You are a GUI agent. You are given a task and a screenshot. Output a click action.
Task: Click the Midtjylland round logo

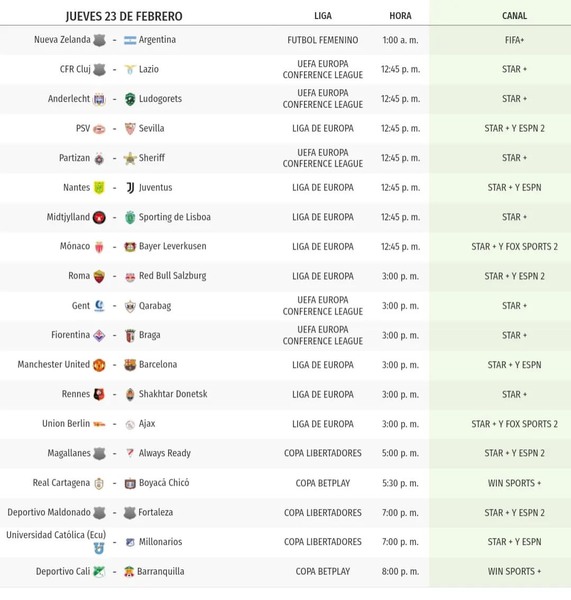99,217
